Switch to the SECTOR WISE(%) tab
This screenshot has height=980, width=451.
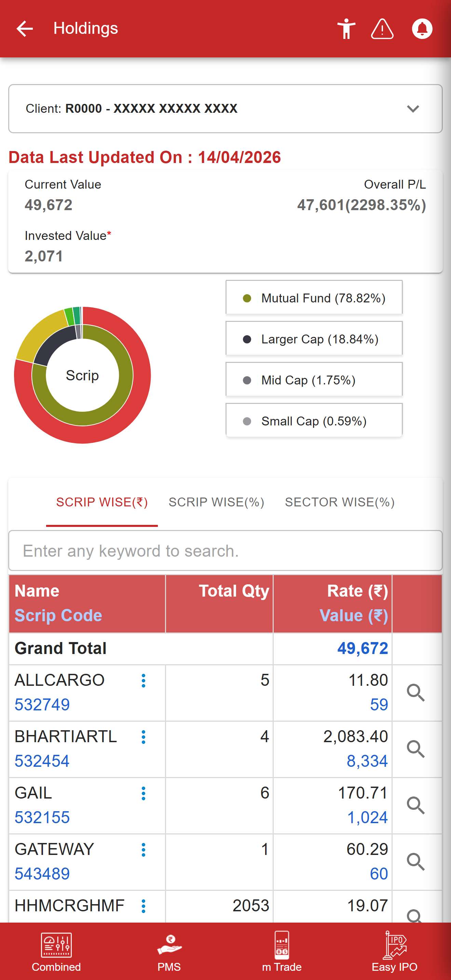point(340,502)
